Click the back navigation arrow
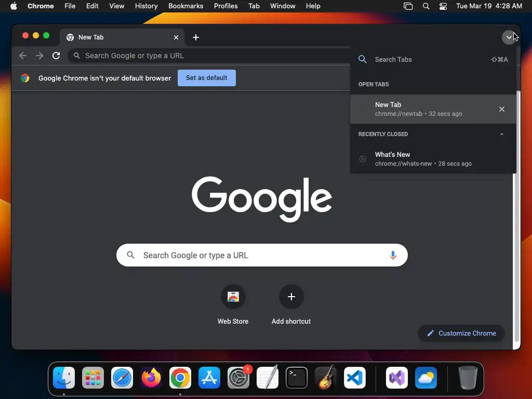This screenshot has width=532, height=399. tap(23, 56)
